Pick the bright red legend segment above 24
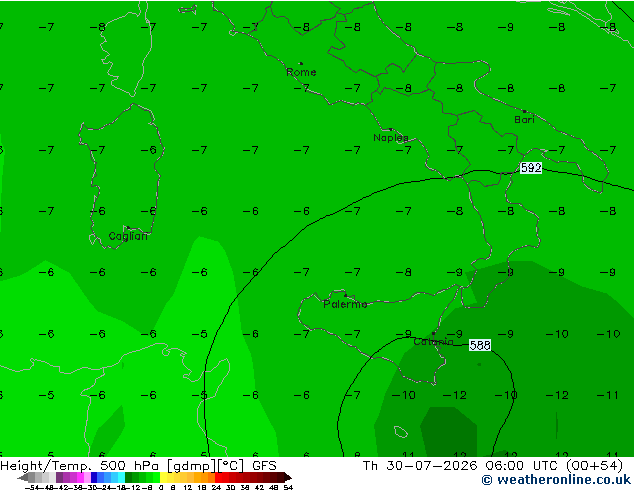This screenshot has width=634, height=490. pos(219,477)
